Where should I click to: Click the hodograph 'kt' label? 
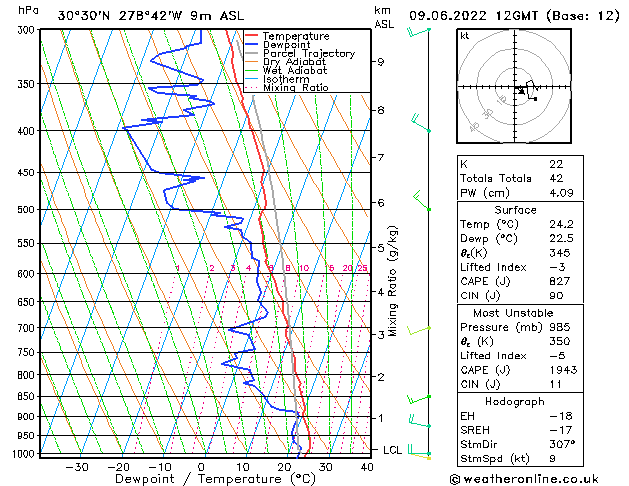[x=465, y=36]
